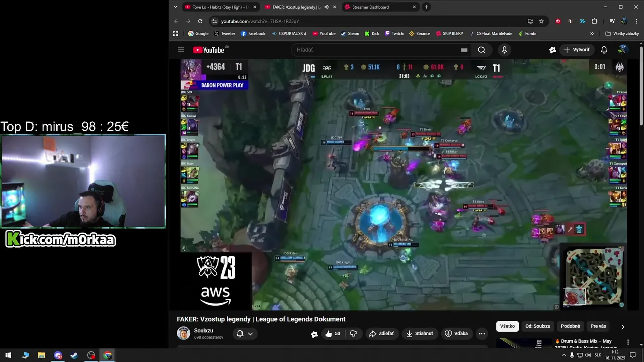Open the Twitch bookmark
Image resolution: width=644 pixels, height=362 pixels.
coord(394,34)
